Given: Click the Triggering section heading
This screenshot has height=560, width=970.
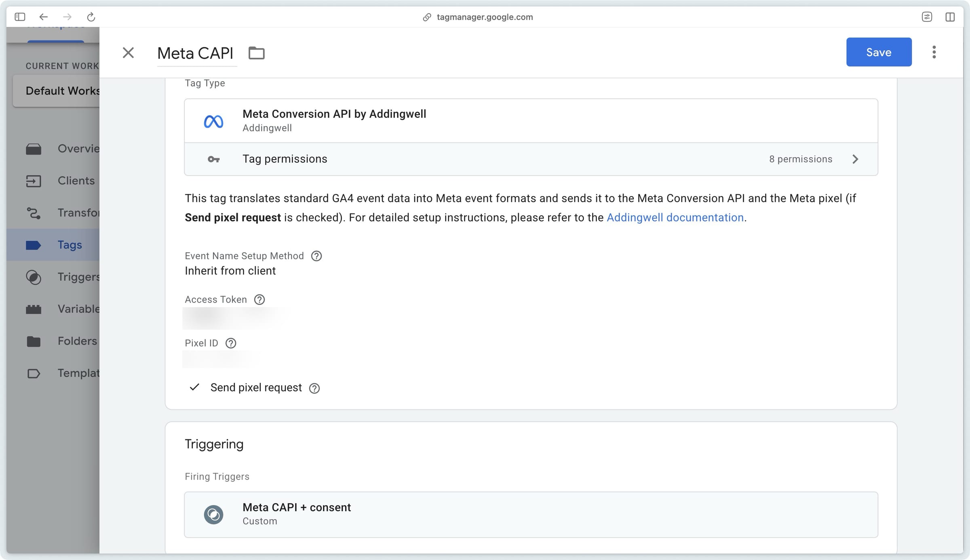Looking at the screenshot, I should 214,444.
